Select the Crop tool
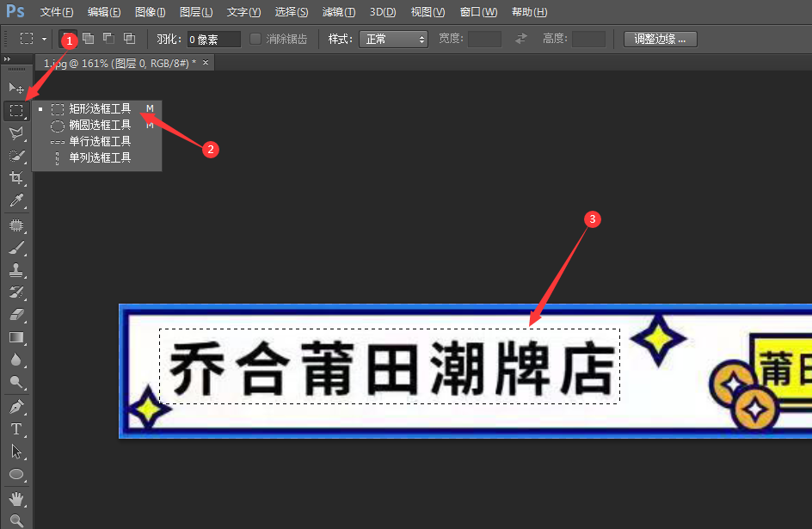The image size is (812, 529). tap(15, 178)
